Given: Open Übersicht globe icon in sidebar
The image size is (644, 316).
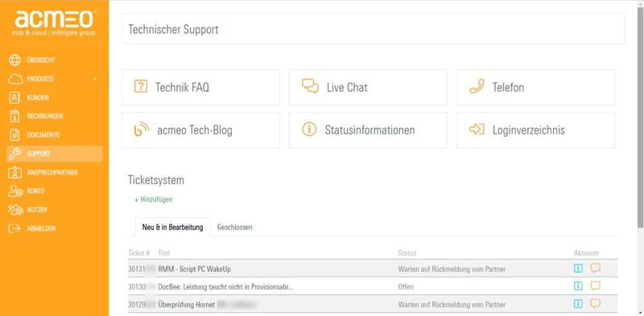Looking at the screenshot, I should 14,60.
